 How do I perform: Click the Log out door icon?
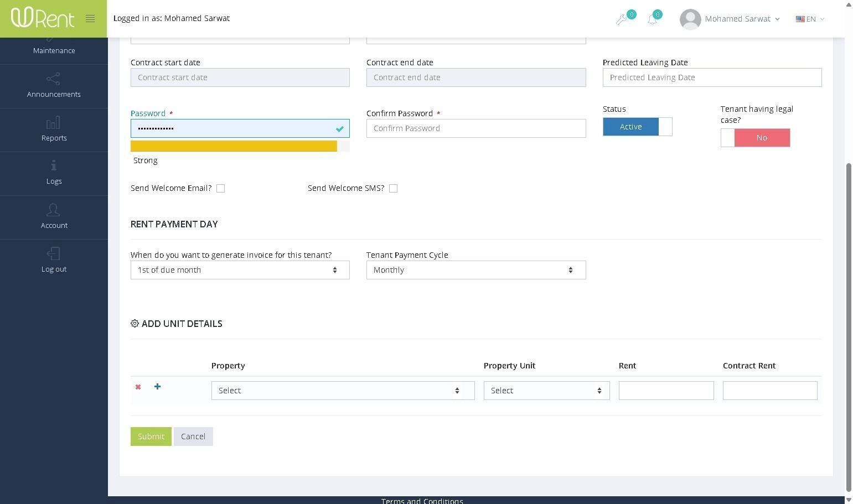pyautogui.click(x=53, y=253)
